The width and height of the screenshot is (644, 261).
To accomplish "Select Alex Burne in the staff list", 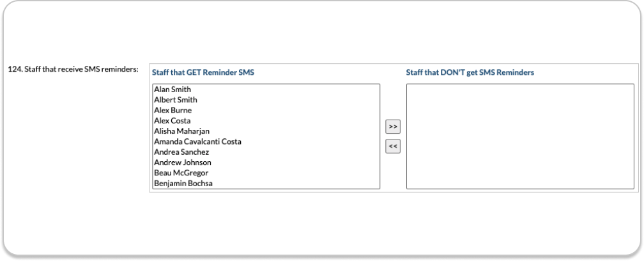I will point(172,110).
